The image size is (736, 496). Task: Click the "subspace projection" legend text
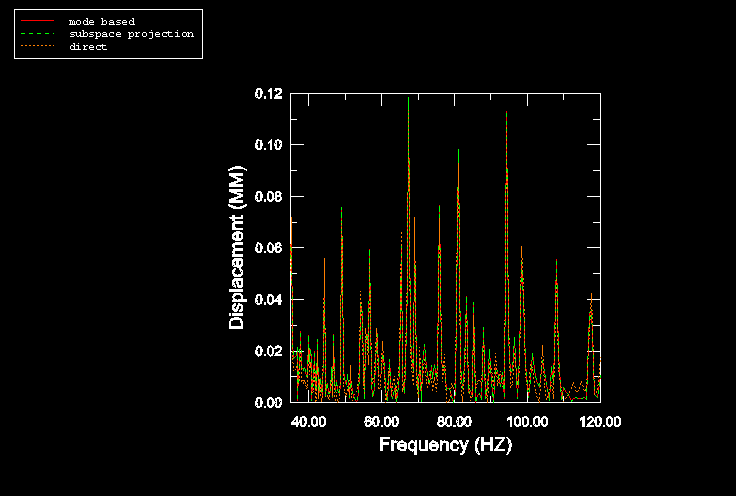(x=131, y=34)
